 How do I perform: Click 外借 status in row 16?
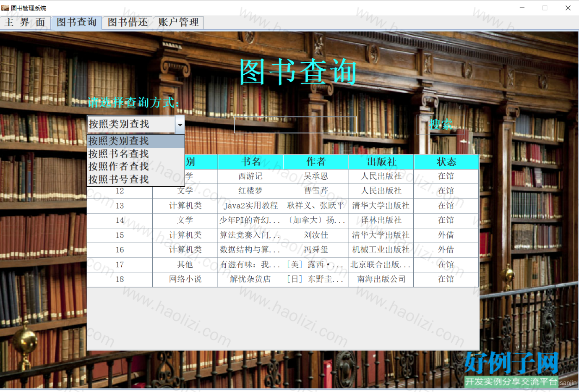[446, 250]
